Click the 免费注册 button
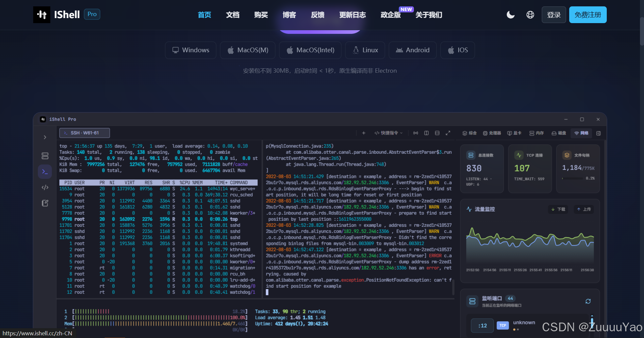 click(x=588, y=15)
